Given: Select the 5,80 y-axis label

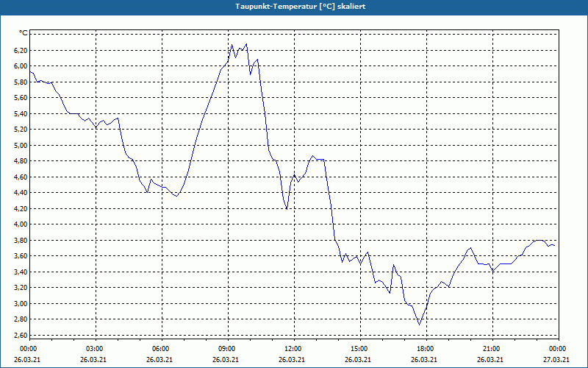Looking at the screenshot, I should tap(21, 82).
